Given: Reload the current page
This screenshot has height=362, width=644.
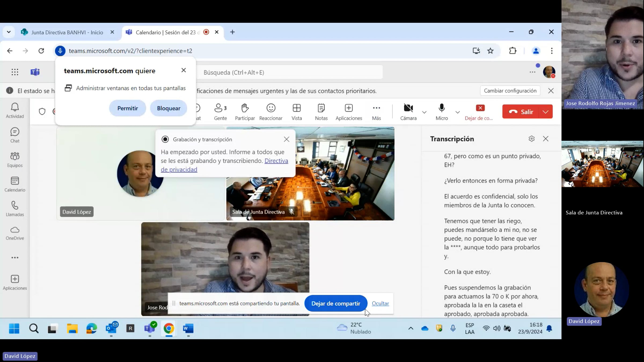Looking at the screenshot, I should coord(41,51).
